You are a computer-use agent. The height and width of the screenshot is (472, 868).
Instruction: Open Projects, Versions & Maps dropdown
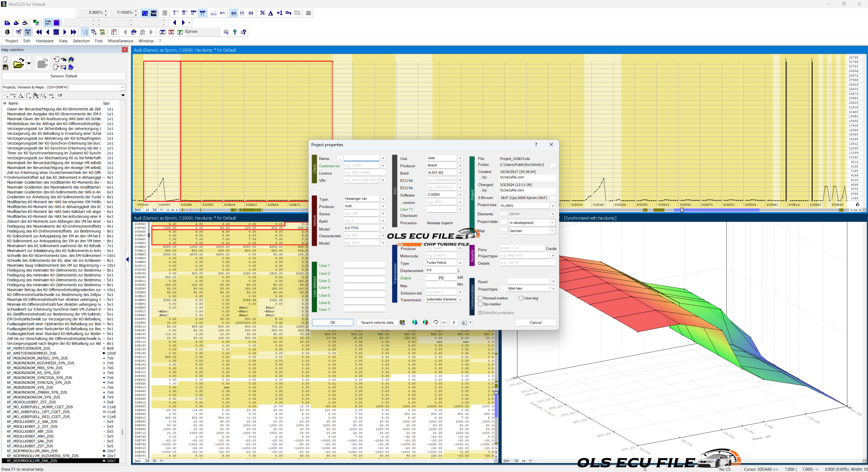(64, 87)
